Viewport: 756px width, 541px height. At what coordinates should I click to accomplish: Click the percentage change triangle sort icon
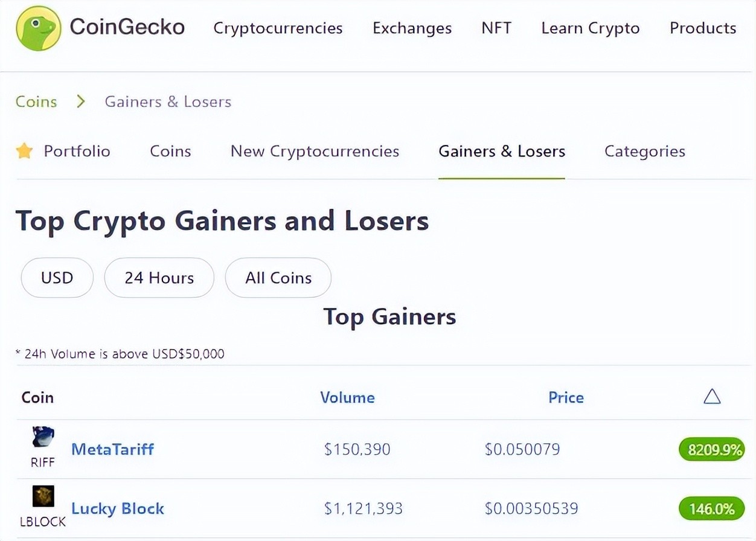[x=712, y=397]
